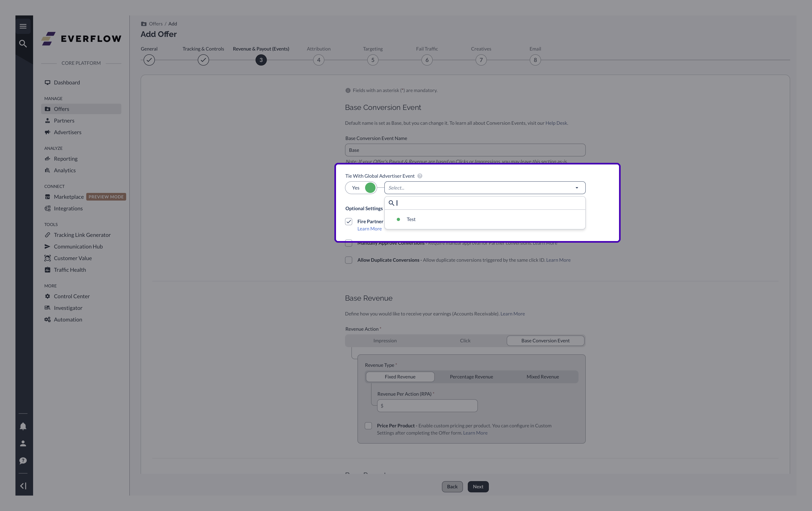Uncheck the Fire Partner checkbox
The image size is (812, 511).
(349, 221)
